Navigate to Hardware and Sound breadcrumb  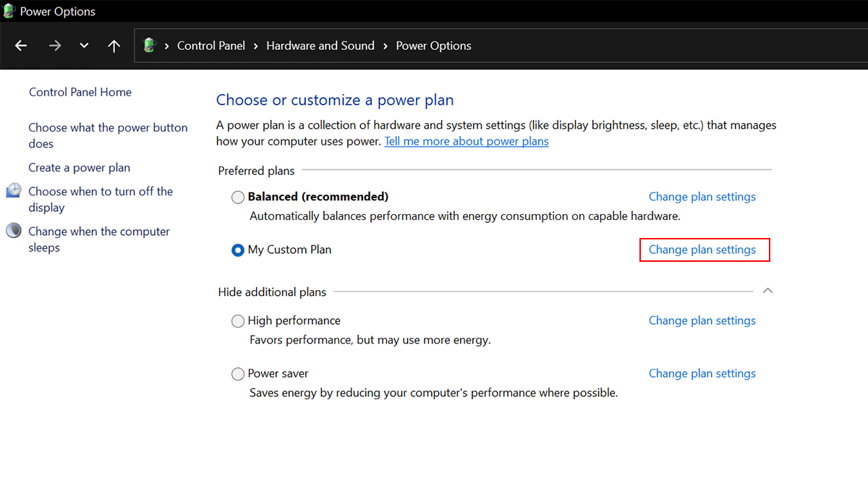(320, 46)
